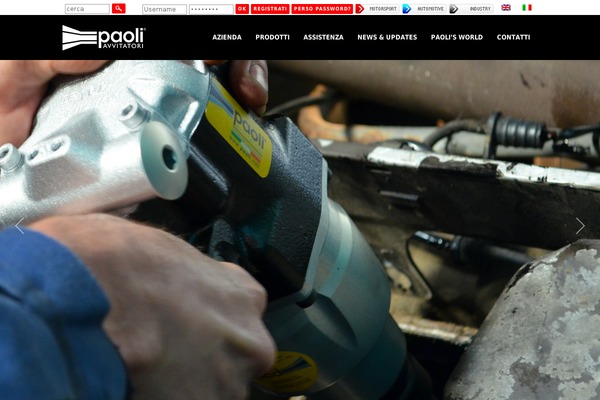
Task: Open the AZIENDA menu
Action: pos(227,37)
